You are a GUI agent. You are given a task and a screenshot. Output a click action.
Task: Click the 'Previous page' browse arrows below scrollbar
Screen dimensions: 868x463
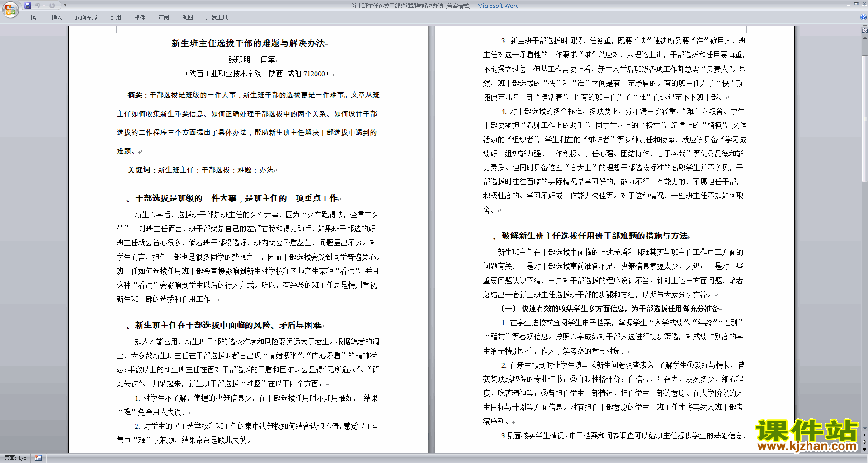tap(864, 435)
